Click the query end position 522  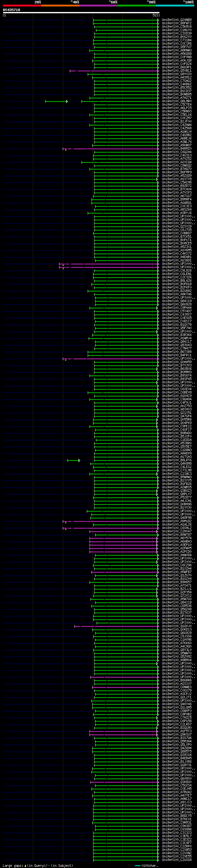(x=155, y=15)
